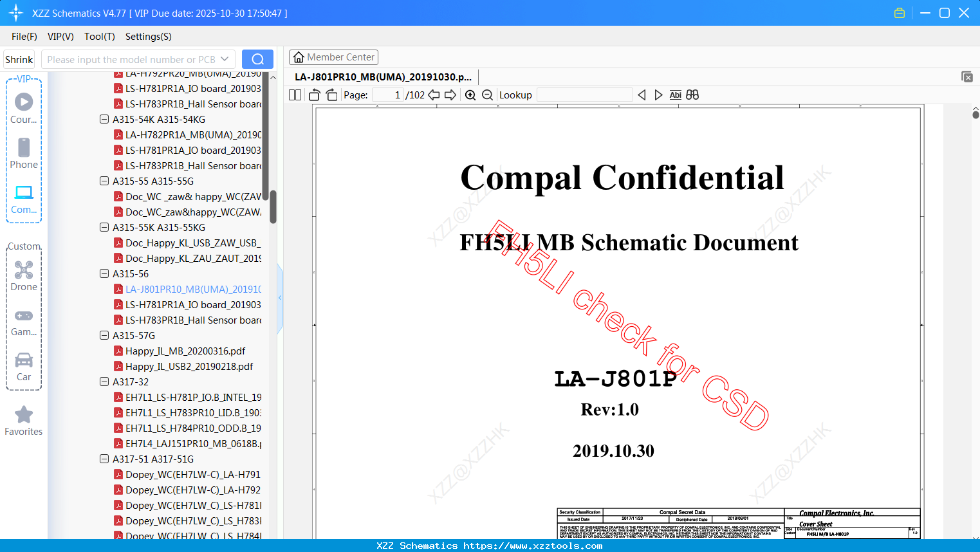
Task: Select the A317-32 group label
Action: pyautogui.click(x=131, y=382)
